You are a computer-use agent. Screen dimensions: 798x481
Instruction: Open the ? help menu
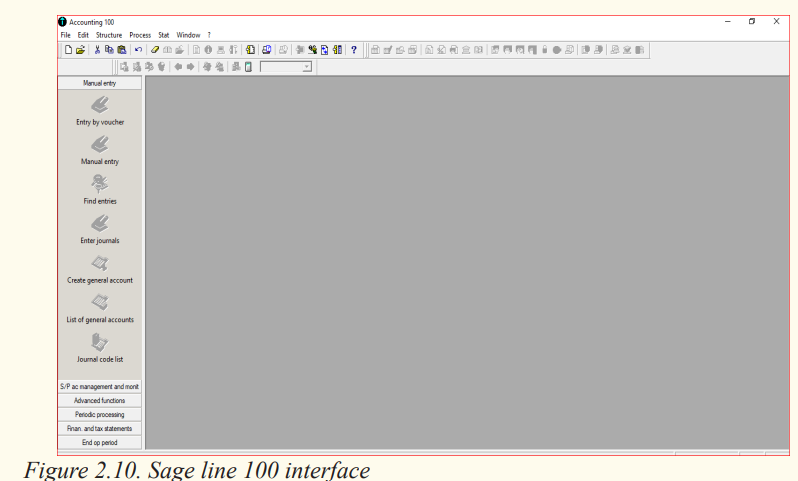coord(209,35)
